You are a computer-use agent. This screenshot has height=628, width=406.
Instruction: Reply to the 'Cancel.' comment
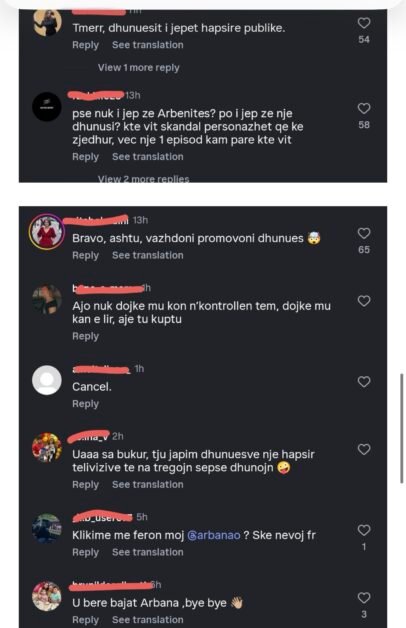(x=85, y=404)
